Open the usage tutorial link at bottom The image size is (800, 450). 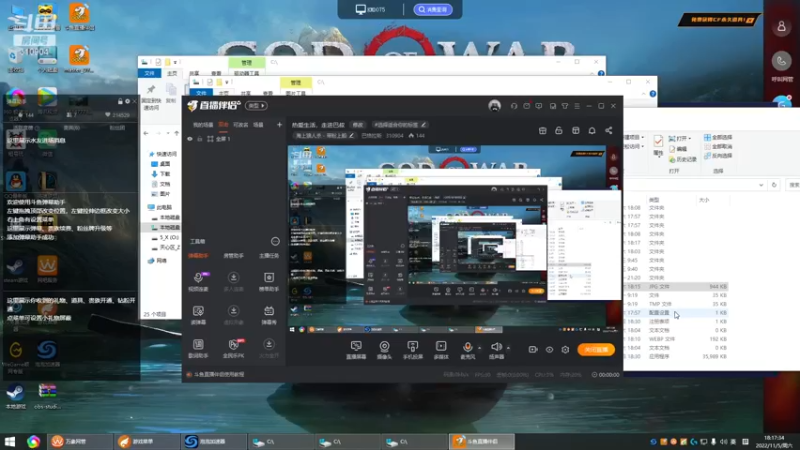pos(215,374)
